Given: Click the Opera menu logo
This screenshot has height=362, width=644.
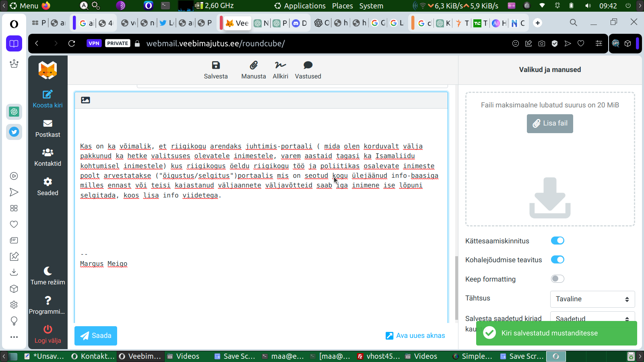Looking at the screenshot, I should tap(14, 24).
